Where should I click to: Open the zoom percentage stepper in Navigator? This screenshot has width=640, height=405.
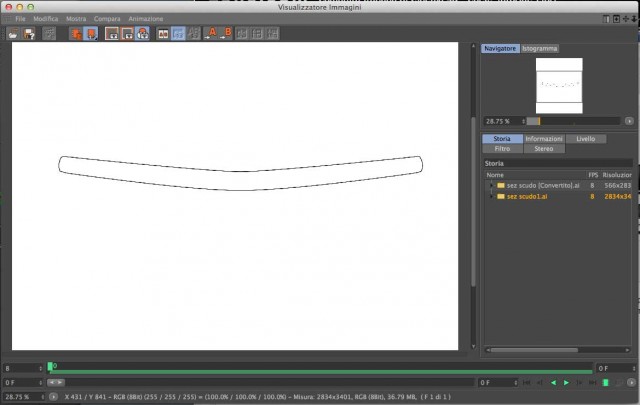pyautogui.click(x=523, y=121)
